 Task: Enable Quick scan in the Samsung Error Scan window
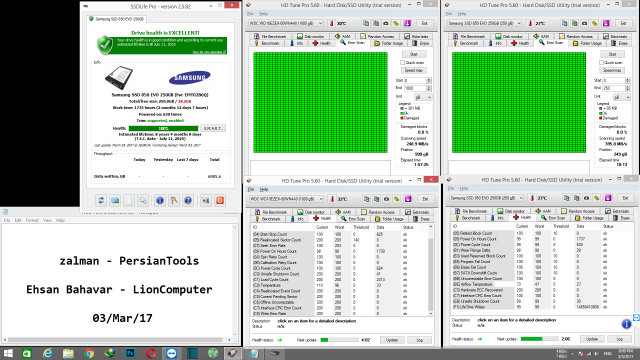pyautogui.click(x=601, y=62)
